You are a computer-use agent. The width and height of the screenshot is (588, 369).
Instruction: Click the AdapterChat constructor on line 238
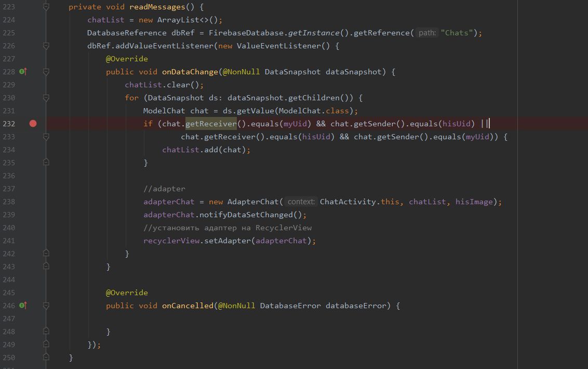[253, 202]
